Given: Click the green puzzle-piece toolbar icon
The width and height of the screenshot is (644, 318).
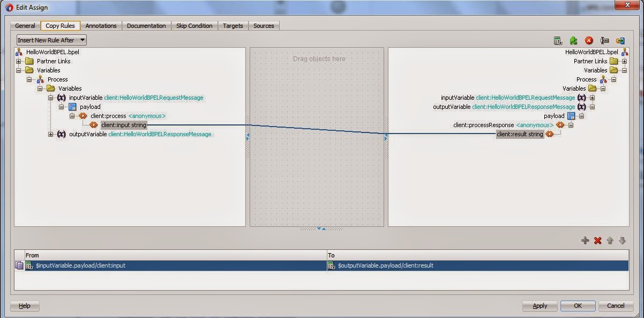Looking at the screenshot, I should [x=574, y=40].
